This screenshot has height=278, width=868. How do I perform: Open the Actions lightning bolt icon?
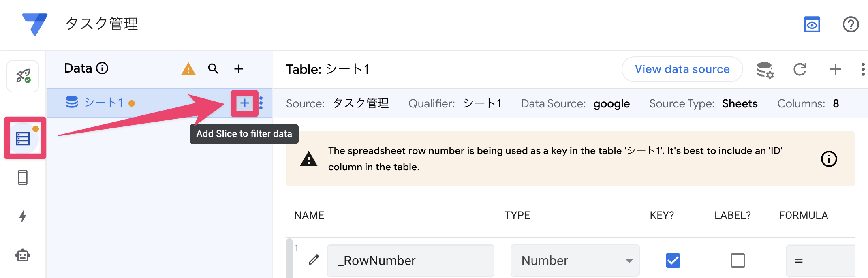pyautogui.click(x=23, y=216)
